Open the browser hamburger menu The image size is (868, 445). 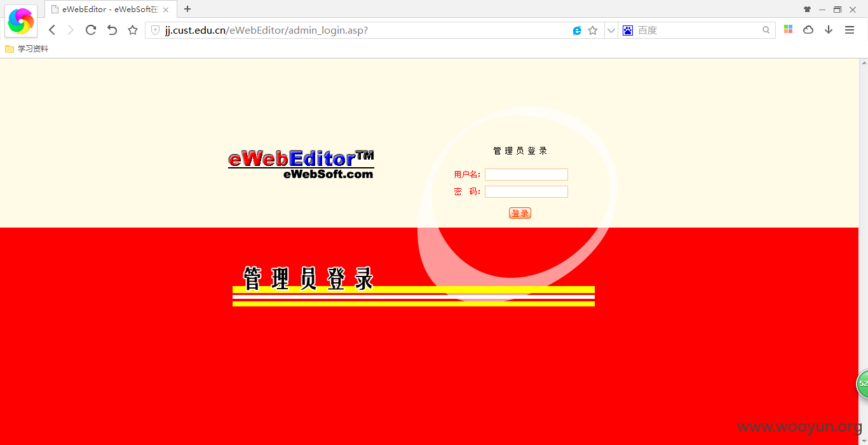click(850, 30)
